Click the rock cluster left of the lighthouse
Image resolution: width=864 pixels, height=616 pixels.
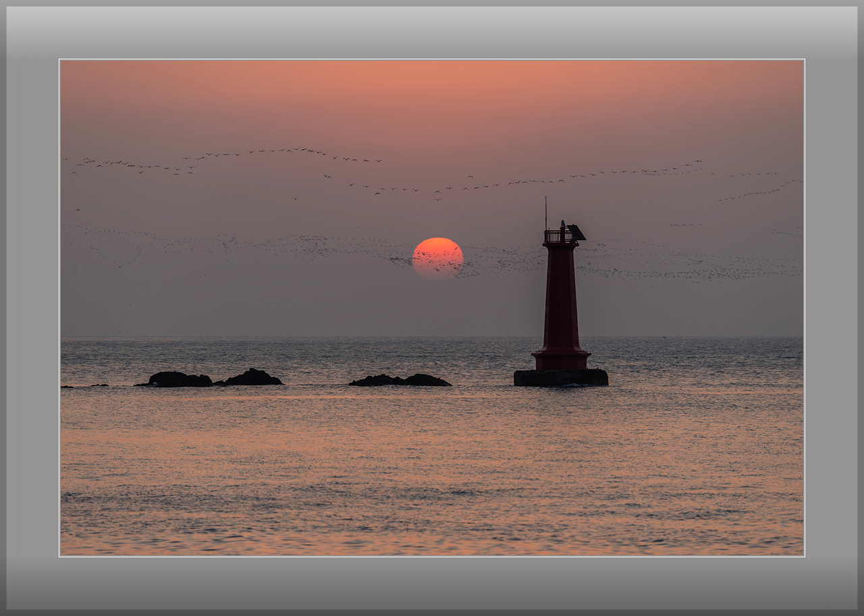tap(400, 380)
